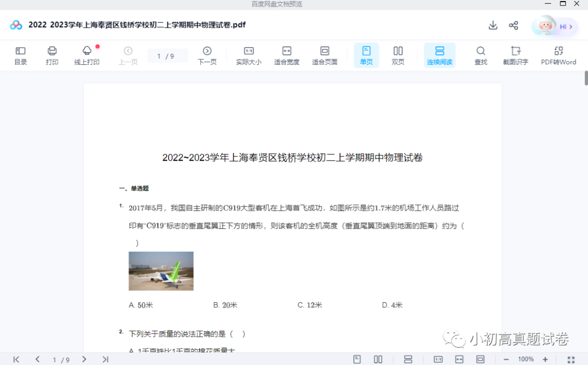Click the PDF file name in header
Screen dimensions: 588x365
(x=137, y=25)
